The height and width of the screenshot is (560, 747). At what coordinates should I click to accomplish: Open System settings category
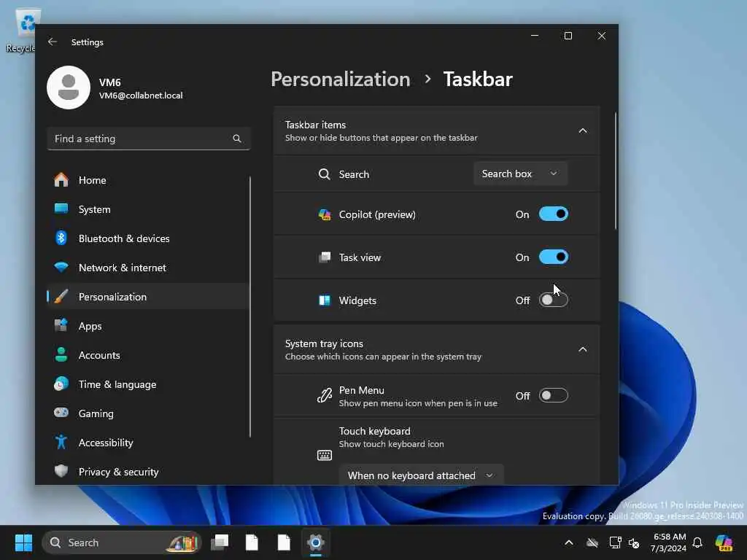[x=147, y=209]
